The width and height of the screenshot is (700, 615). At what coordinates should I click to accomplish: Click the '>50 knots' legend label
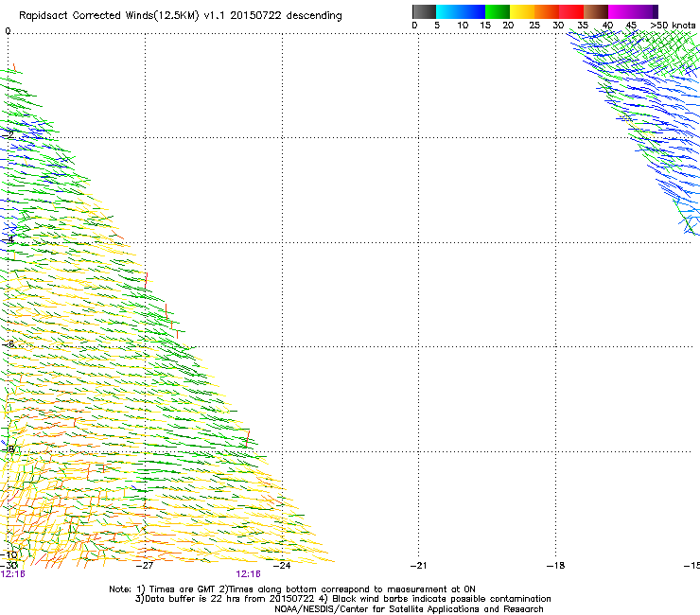point(673,26)
